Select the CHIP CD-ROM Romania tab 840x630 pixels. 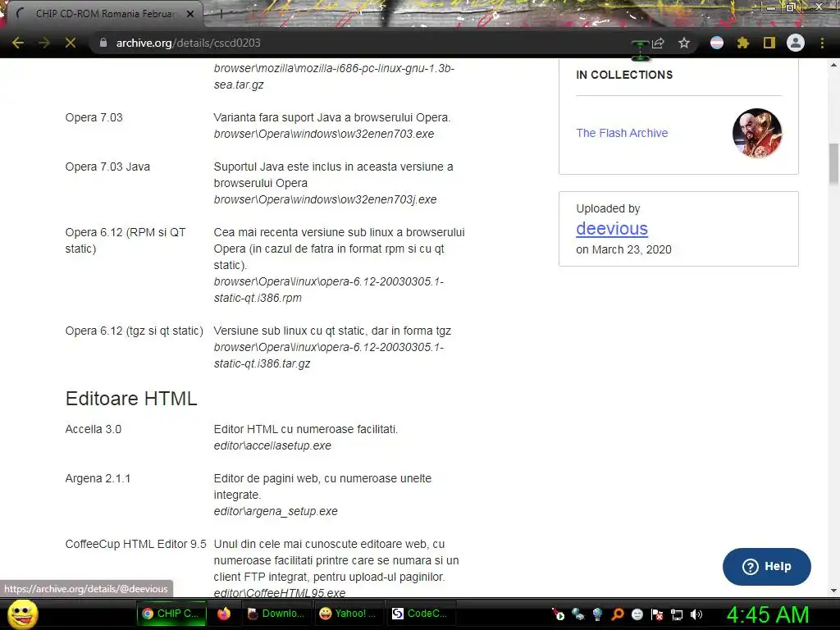point(105,14)
